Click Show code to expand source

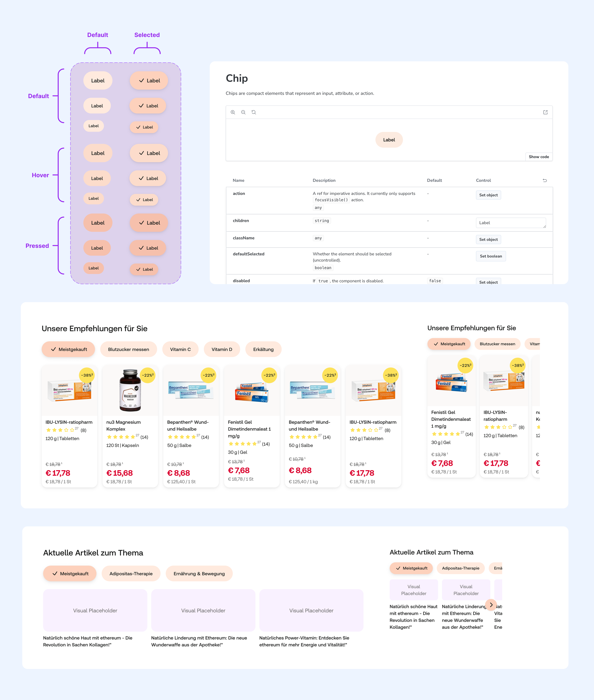coord(538,157)
